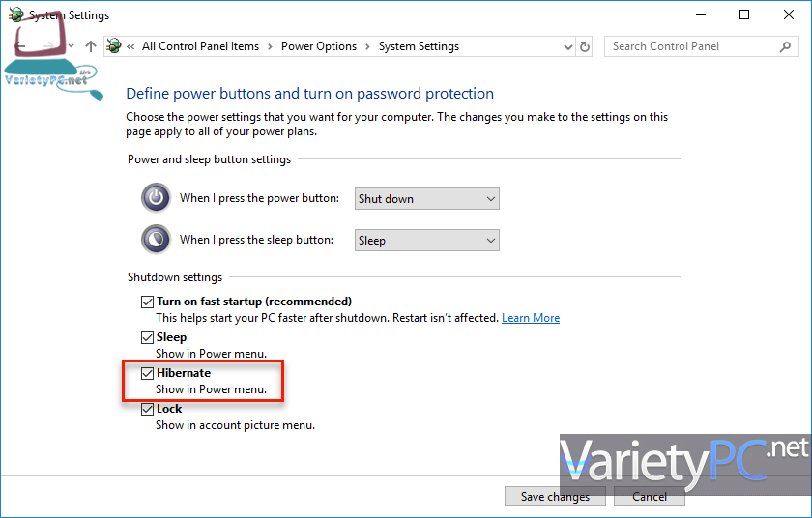The width and height of the screenshot is (812, 518).
Task: Go to Power Options breadcrumb
Action: (319, 46)
